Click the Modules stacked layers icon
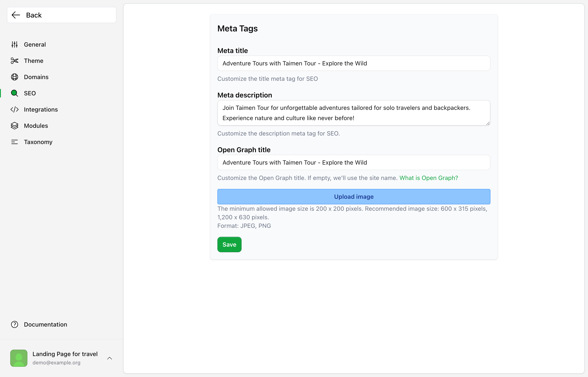 15,126
